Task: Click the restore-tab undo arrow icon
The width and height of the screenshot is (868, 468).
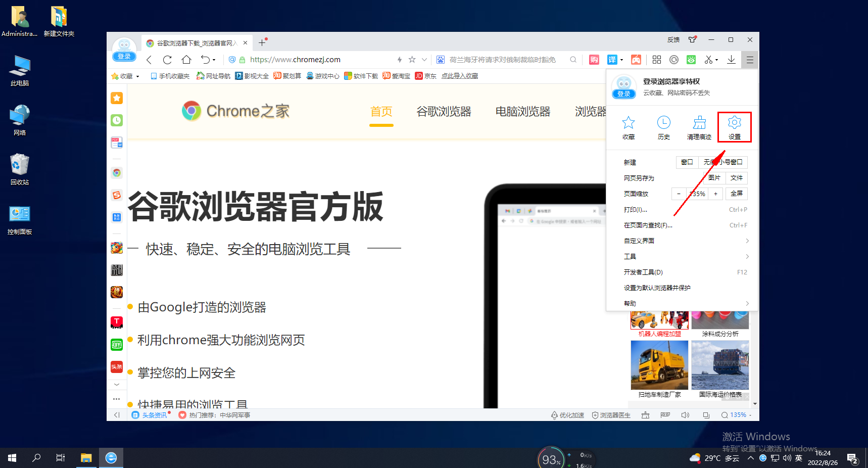Action: (205, 60)
